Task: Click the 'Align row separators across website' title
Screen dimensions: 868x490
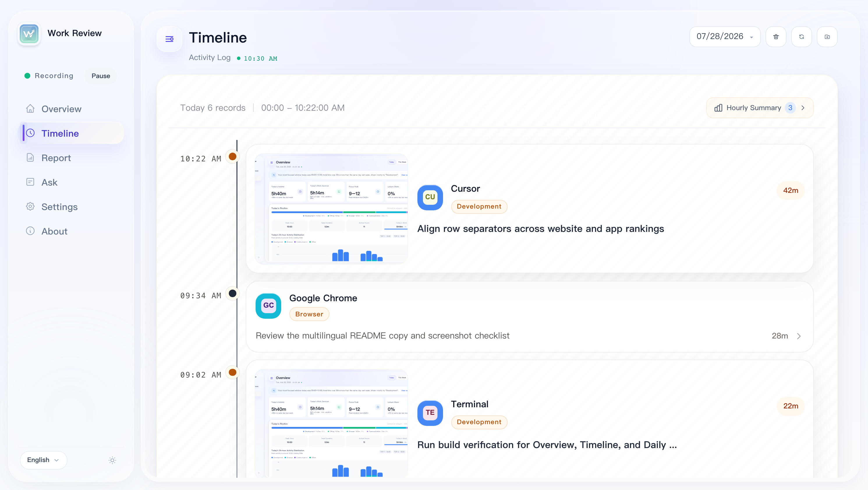Action: 541,229
